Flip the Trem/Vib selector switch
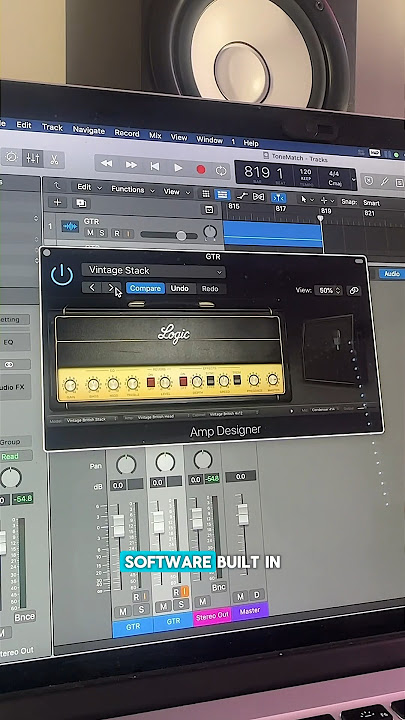405x720 pixels. coord(237,380)
